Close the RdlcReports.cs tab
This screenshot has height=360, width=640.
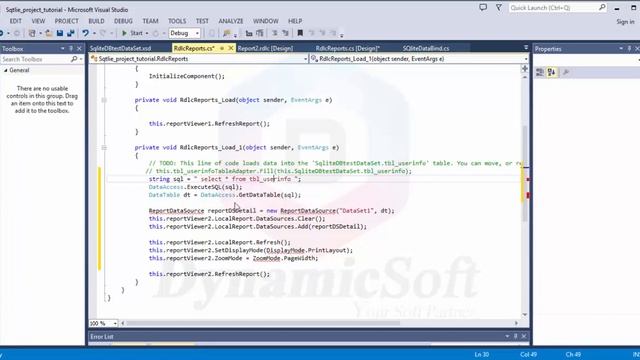231,48
